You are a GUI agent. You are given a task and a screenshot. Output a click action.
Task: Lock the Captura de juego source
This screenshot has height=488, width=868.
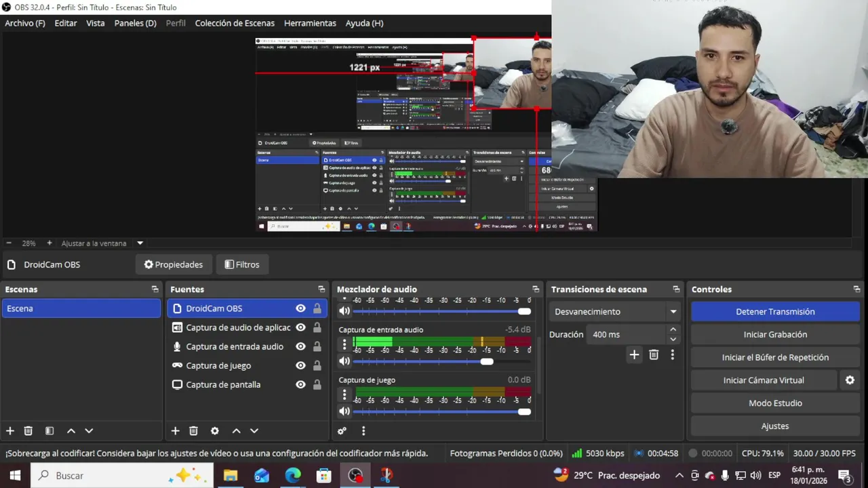pos(317,365)
